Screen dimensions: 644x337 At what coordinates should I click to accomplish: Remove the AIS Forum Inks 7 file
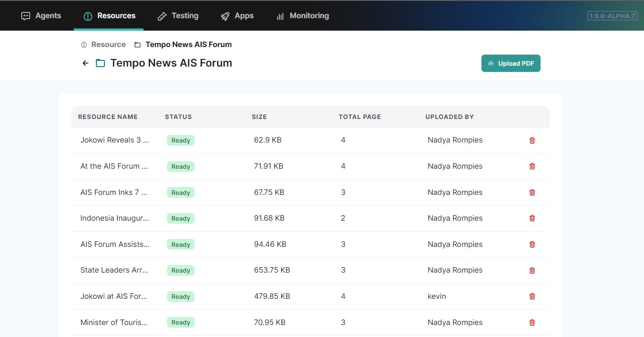(532, 192)
